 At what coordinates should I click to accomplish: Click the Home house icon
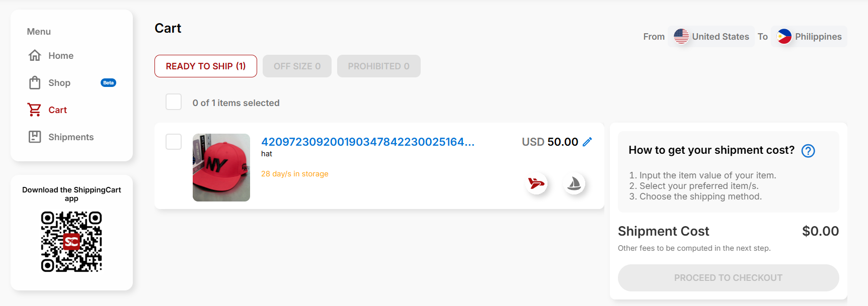[35, 55]
